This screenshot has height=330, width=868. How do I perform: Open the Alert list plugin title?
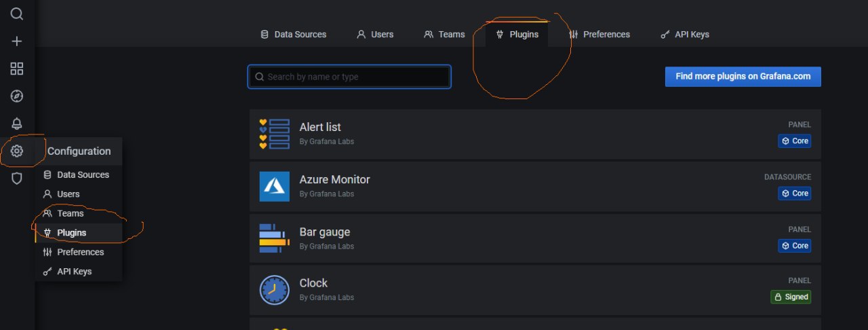click(x=320, y=127)
